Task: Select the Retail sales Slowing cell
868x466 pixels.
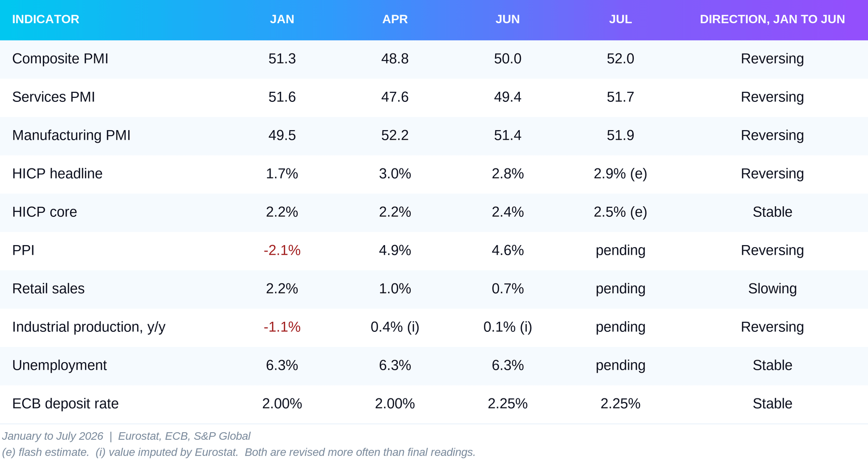Action: [x=772, y=288]
